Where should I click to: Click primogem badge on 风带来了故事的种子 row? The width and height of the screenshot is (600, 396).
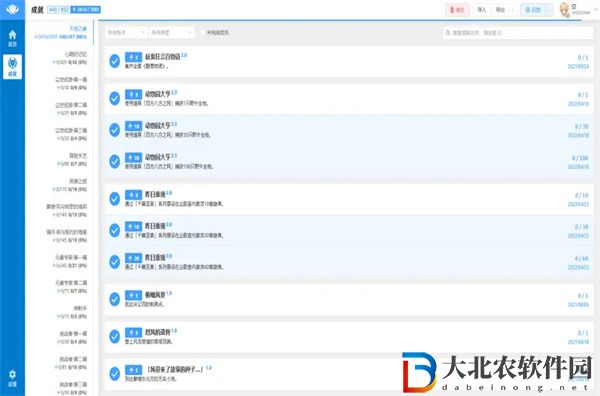[x=133, y=370]
